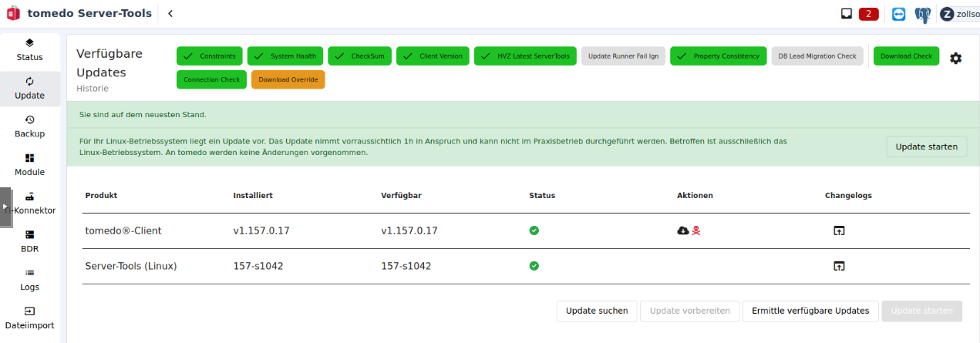Click the System Health check badge
The width and height of the screenshot is (980, 343).
coord(285,56)
